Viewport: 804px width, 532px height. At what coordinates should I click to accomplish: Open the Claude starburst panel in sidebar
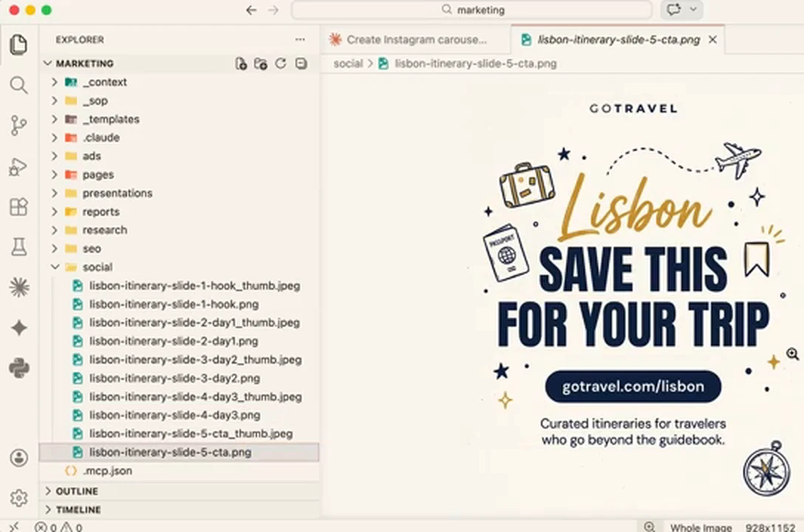[x=19, y=287]
